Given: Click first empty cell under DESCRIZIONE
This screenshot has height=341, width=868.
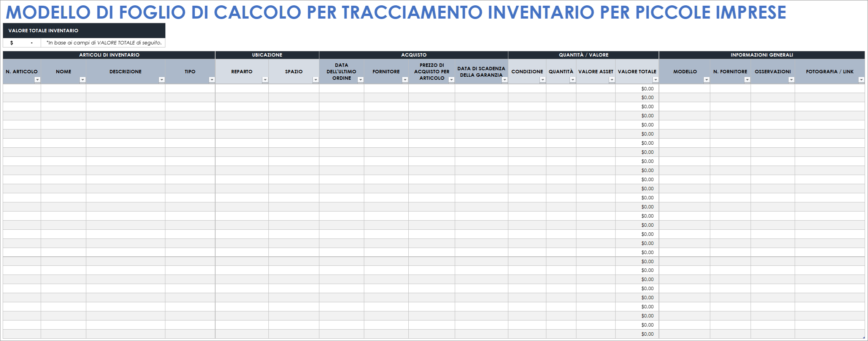Looking at the screenshot, I should point(125,88).
